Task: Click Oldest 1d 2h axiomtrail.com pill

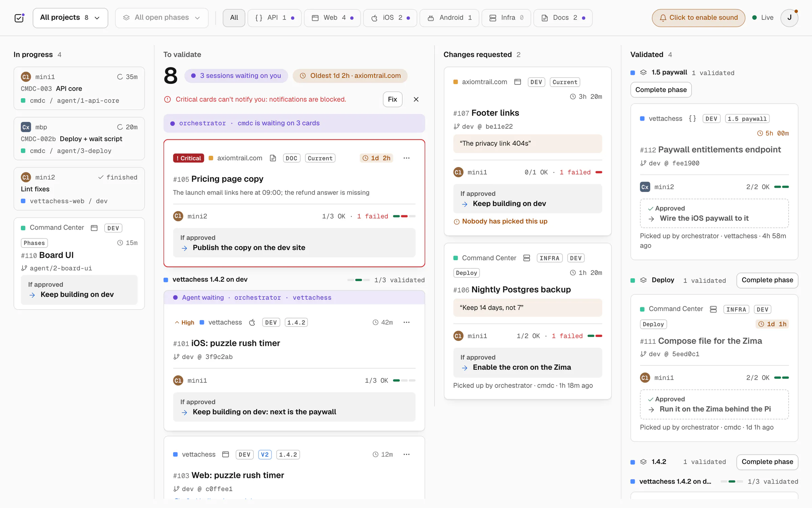Action: [350, 76]
